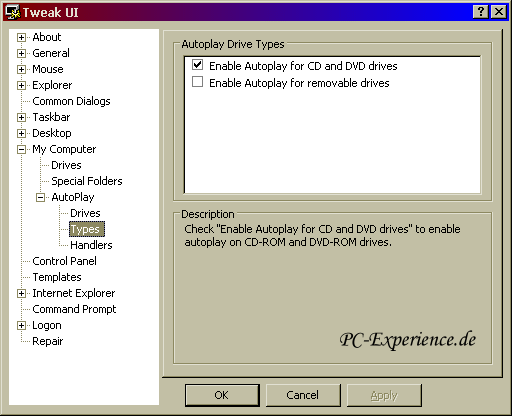Select Special Folders tree item
Image resolution: width=512 pixels, height=416 pixels.
(87, 181)
